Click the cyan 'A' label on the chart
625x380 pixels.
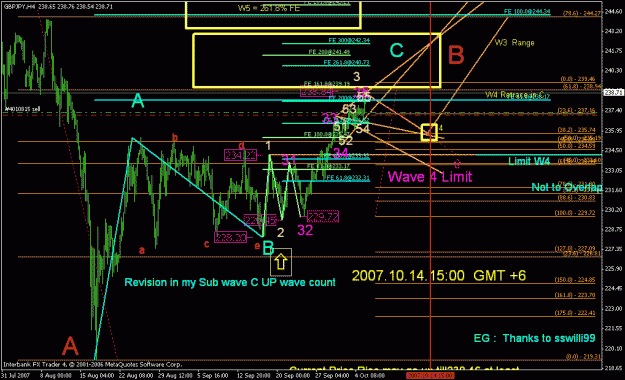tap(138, 100)
